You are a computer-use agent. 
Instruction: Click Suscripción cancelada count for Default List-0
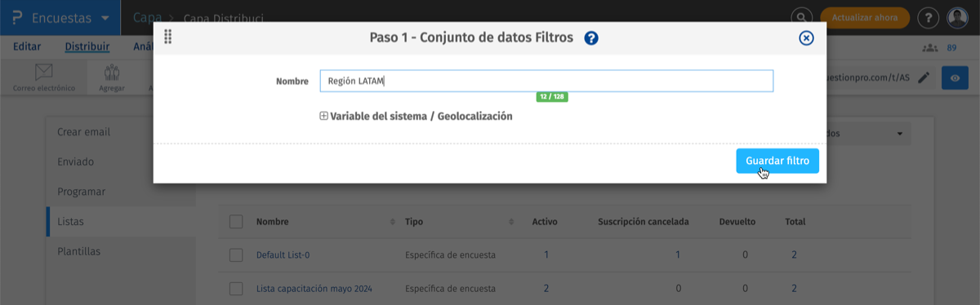pyautogui.click(x=678, y=255)
